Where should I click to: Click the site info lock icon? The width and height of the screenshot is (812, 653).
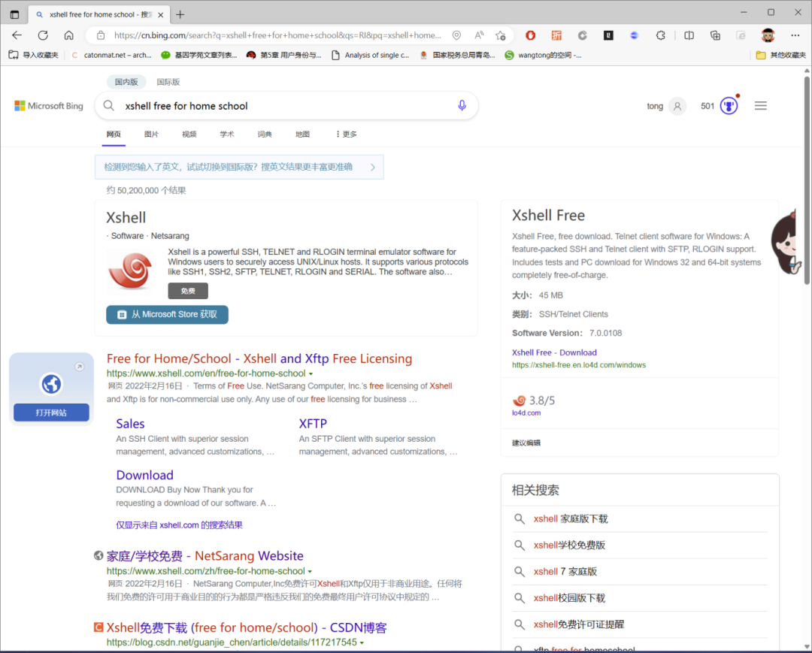pos(101,35)
